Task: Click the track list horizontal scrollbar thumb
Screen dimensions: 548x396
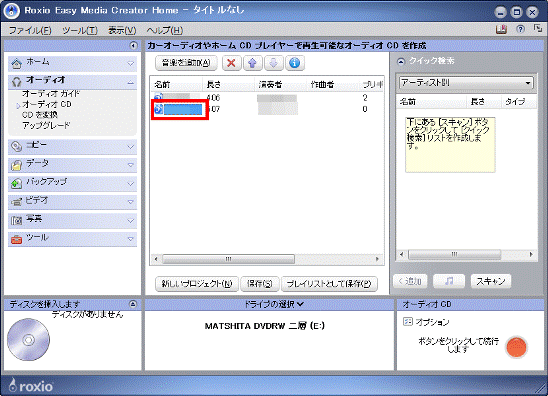Action: (x=229, y=259)
